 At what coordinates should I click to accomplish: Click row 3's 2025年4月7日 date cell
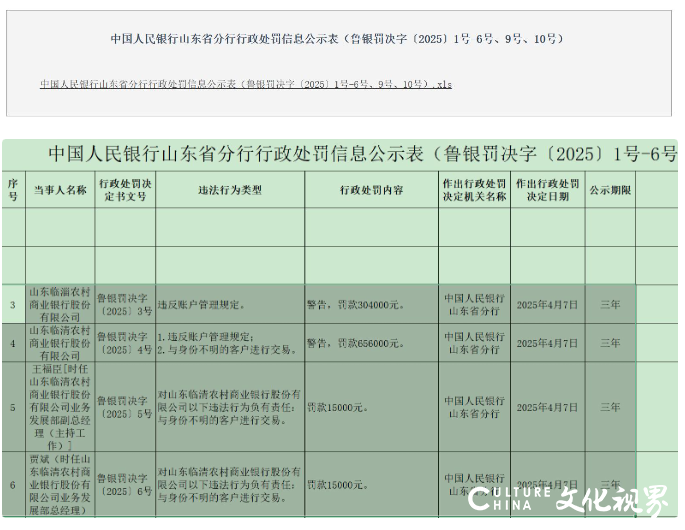[548, 305]
